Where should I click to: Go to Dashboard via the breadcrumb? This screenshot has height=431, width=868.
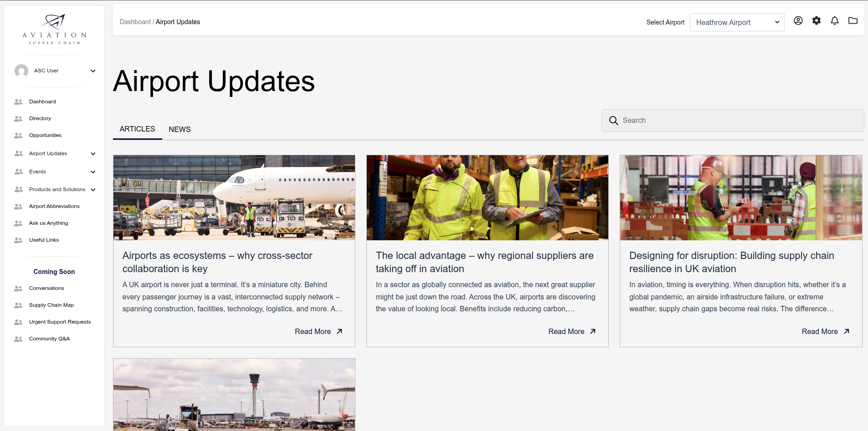point(135,22)
